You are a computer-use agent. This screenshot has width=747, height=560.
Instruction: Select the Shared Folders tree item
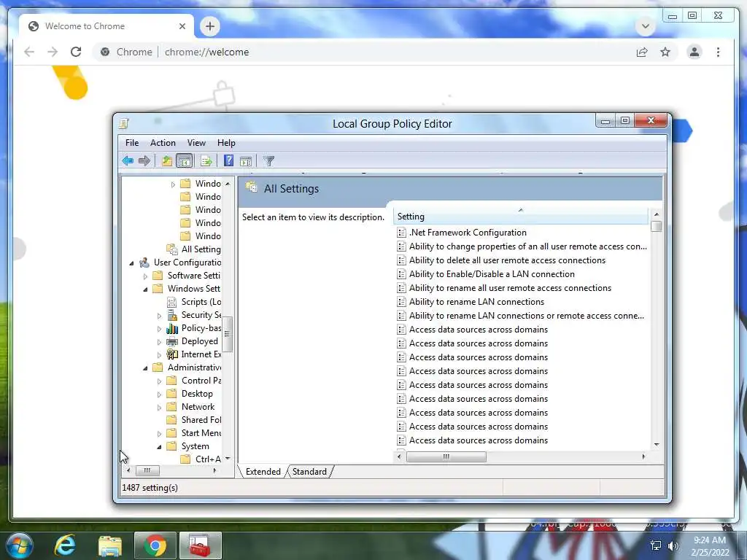pyautogui.click(x=201, y=419)
